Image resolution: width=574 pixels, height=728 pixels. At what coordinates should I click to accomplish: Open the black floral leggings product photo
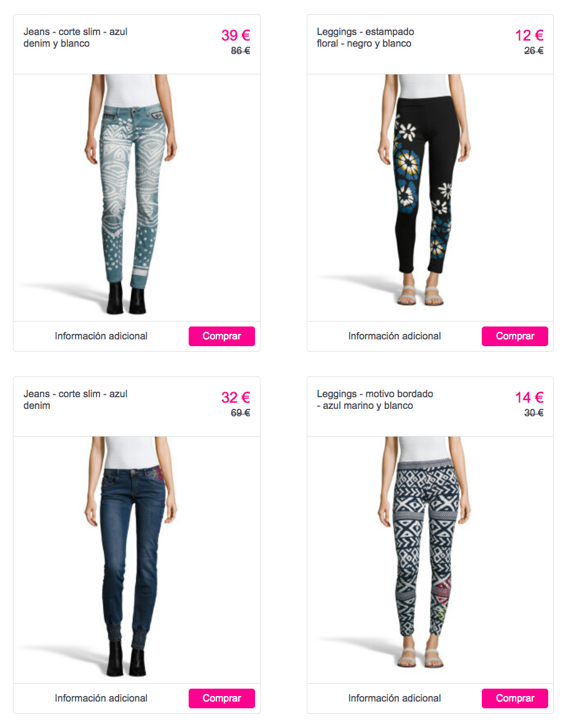point(430,197)
